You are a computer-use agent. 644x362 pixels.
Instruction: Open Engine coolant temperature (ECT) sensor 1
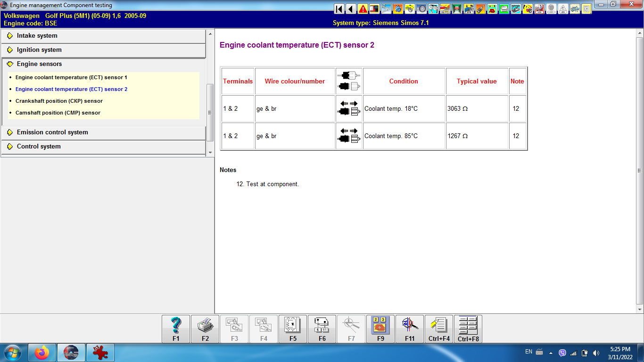coord(71,77)
